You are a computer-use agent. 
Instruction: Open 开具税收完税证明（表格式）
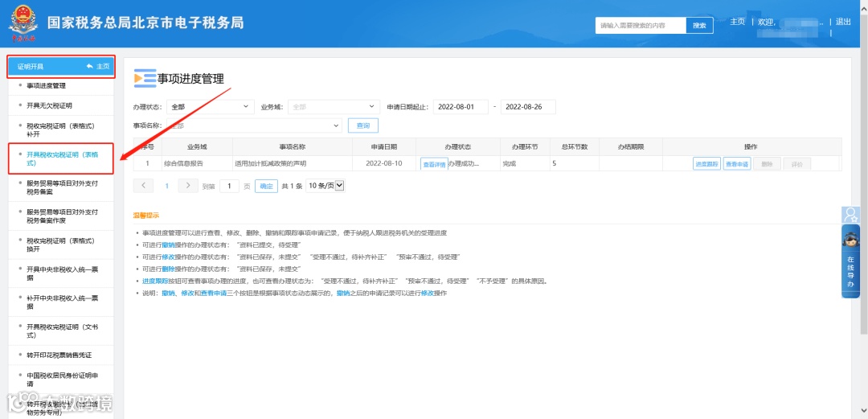pos(61,159)
